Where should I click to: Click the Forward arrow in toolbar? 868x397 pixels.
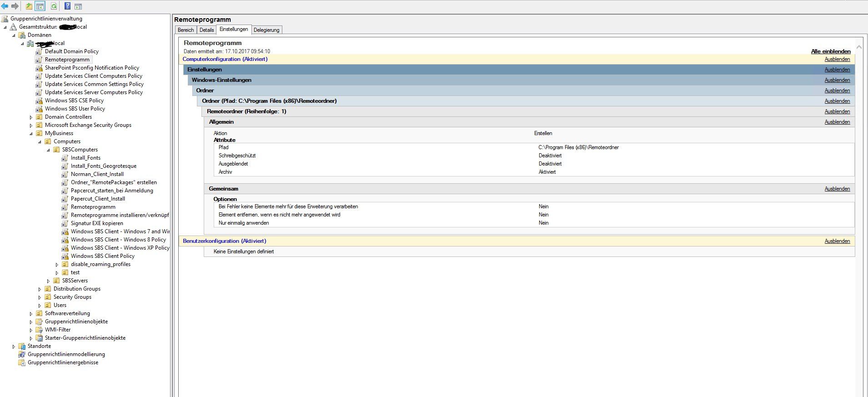click(15, 6)
